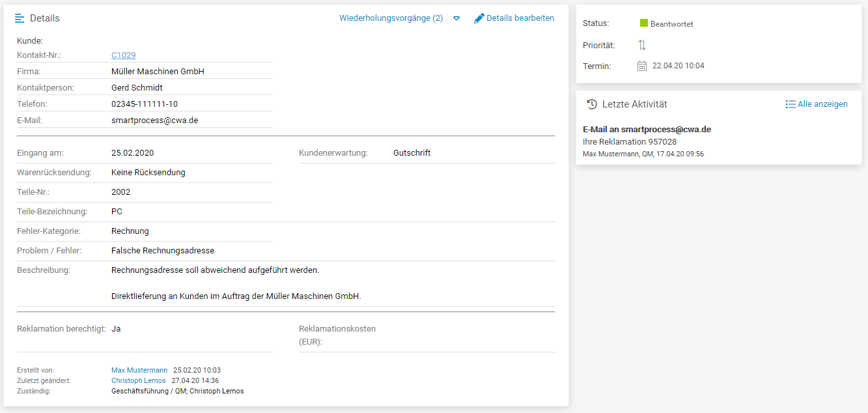Click the Beantwortet status label
Image resolution: width=868 pixels, height=413 pixels.
click(x=671, y=24)
